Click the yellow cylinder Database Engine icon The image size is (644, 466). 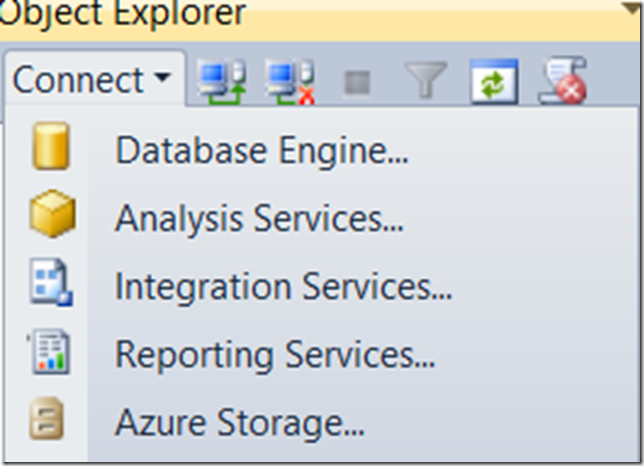pyautogui.click(x=51, y=150)
